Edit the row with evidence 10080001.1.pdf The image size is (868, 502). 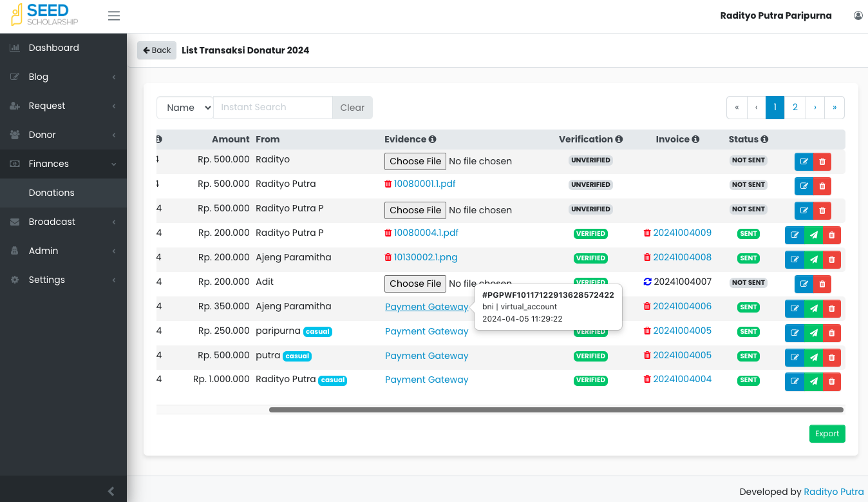coord(804,186)
